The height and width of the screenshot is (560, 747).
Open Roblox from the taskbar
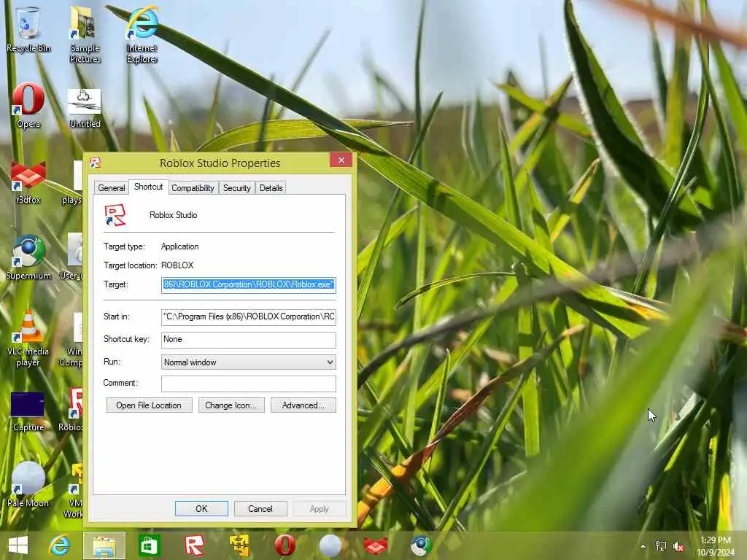[x=194, y=545]
